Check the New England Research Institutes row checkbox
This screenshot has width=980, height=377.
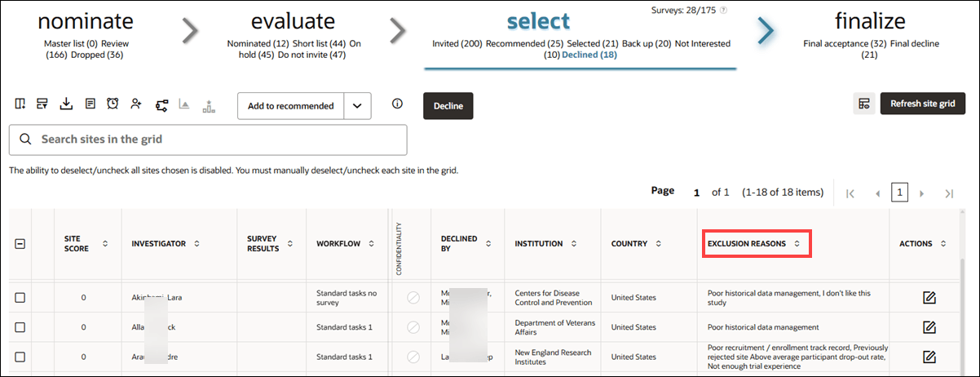20,357
